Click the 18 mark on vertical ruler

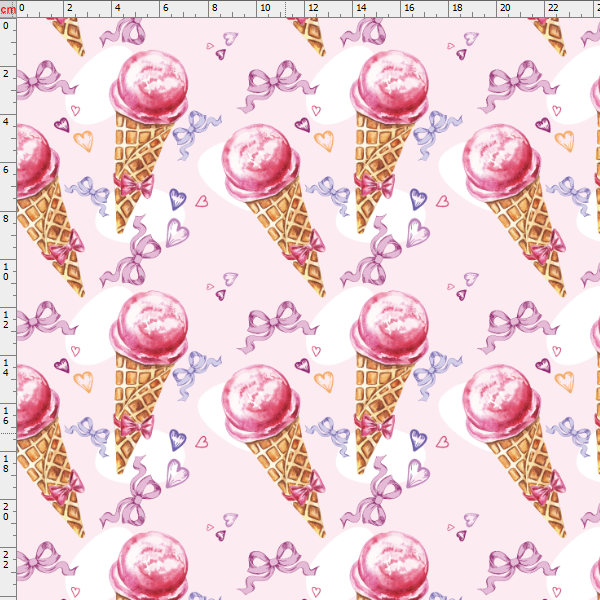pyautogui.click(x=6, y=463)
